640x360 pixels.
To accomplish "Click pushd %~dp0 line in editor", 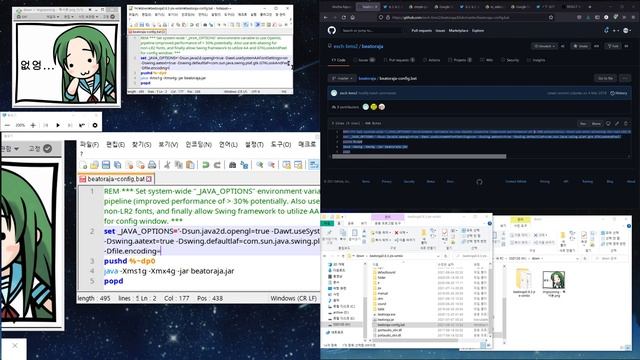I will (x=129, y=261).
